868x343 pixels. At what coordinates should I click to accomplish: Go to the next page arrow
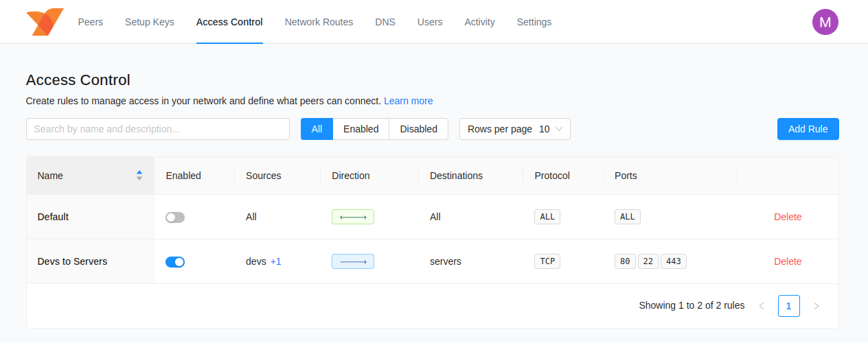pos(816,306)
